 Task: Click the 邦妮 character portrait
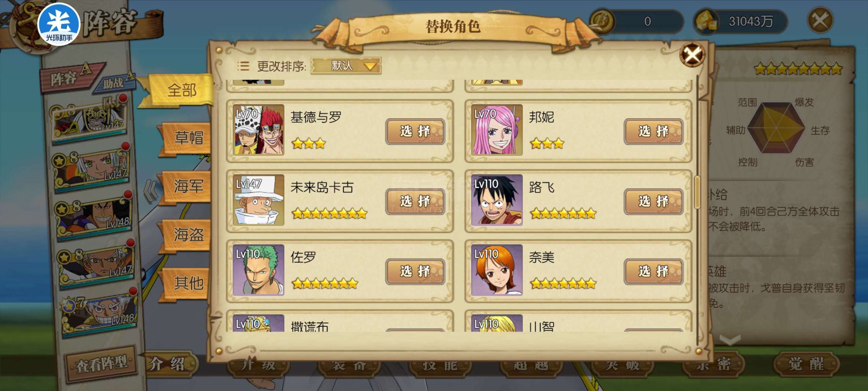497,130
